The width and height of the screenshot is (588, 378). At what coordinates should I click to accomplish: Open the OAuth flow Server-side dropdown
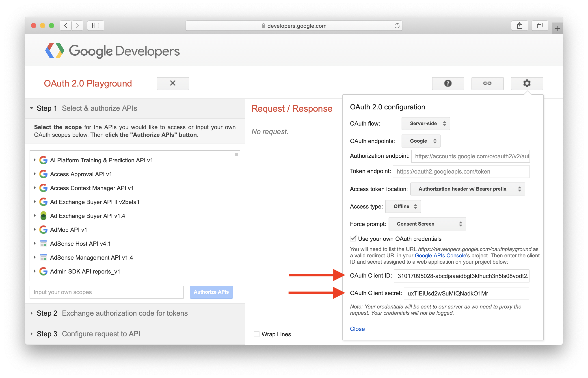[x=426, y=124]
